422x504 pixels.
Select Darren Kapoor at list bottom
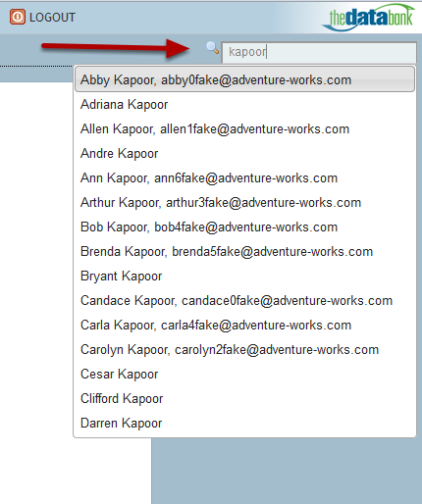pos(244,424)
